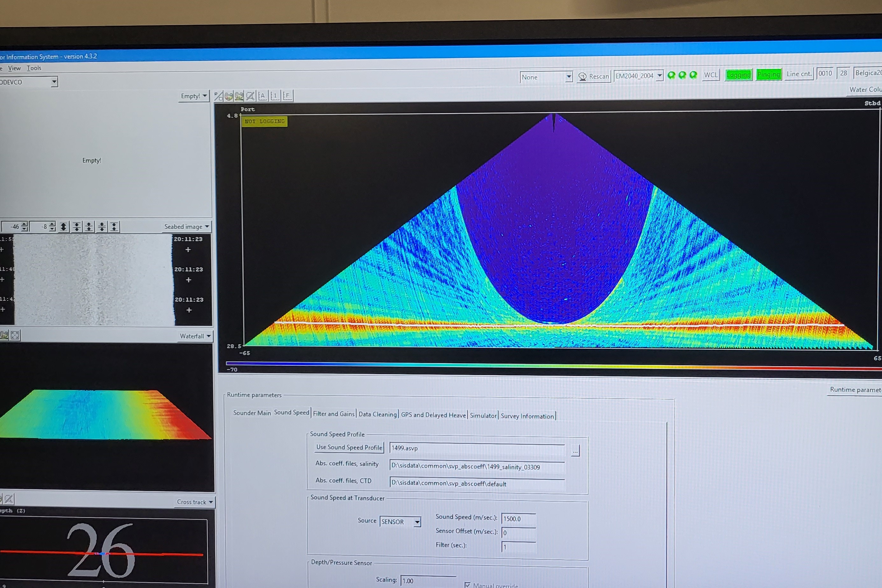The image size is (882, 588).
Task: Toggle the green Pinging button
Action: click(x=768, y=74)
